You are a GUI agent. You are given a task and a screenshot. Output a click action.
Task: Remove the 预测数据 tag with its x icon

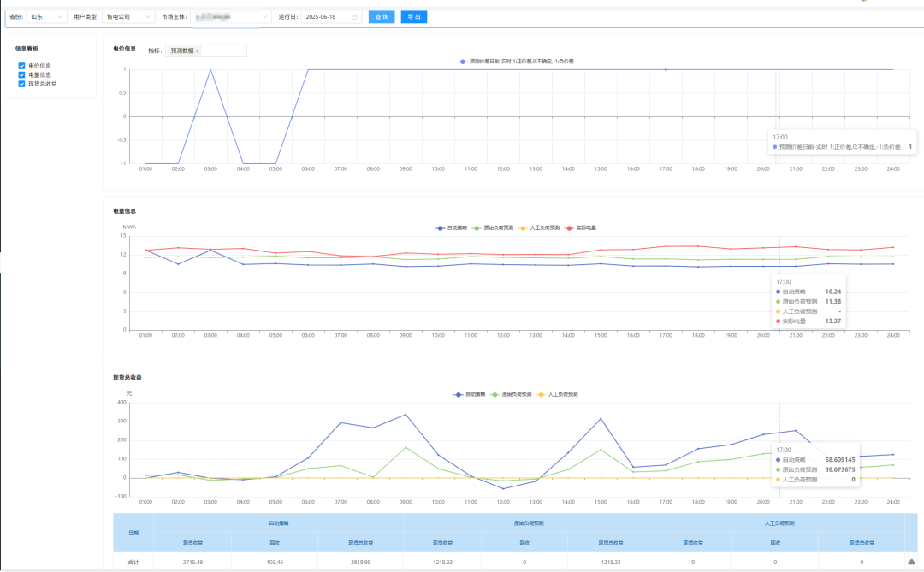[x=198, y=51]
